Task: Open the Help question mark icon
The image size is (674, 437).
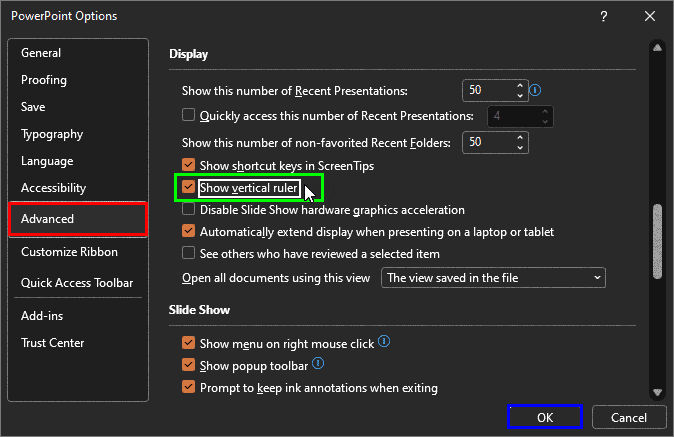Action: [604, 16]
